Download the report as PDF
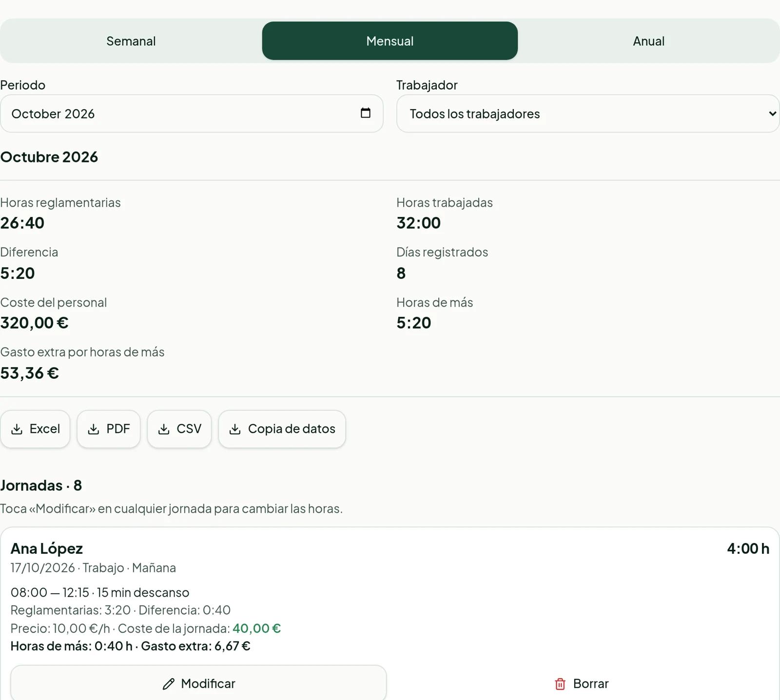 (x=109, y=429)
